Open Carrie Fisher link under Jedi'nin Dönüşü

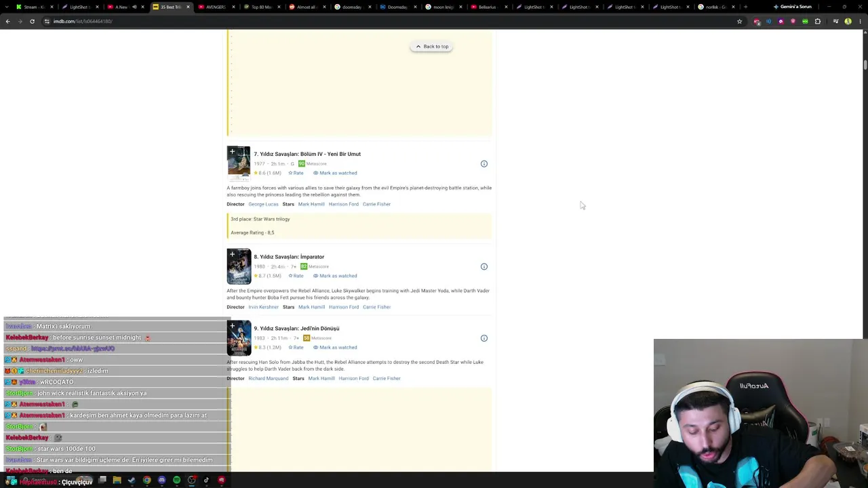coord(387,378)
